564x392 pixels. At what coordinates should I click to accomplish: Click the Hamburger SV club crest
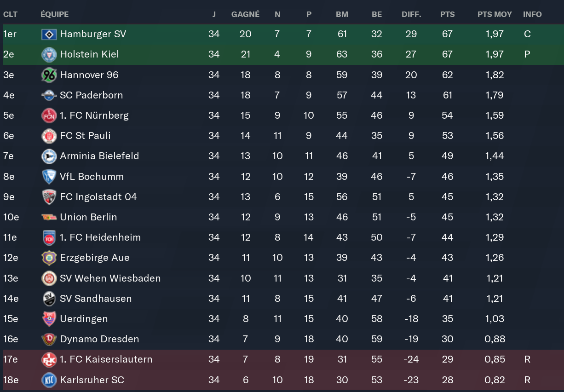(49, 34)
